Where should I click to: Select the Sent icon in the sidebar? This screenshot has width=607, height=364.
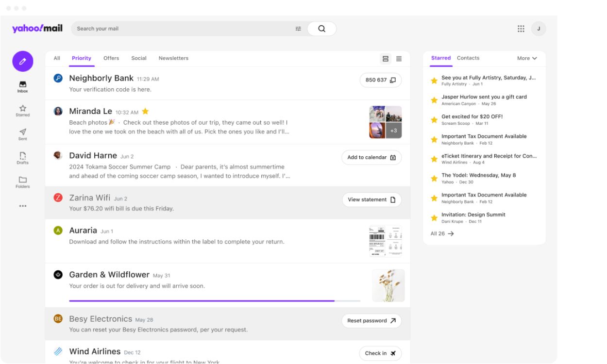tap(22, 132)
